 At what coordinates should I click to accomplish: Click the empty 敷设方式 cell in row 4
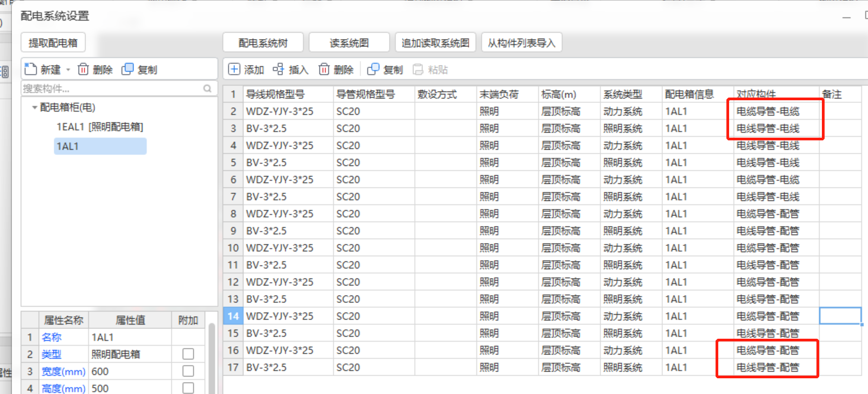pyautogui.click(x=445, y=145)
